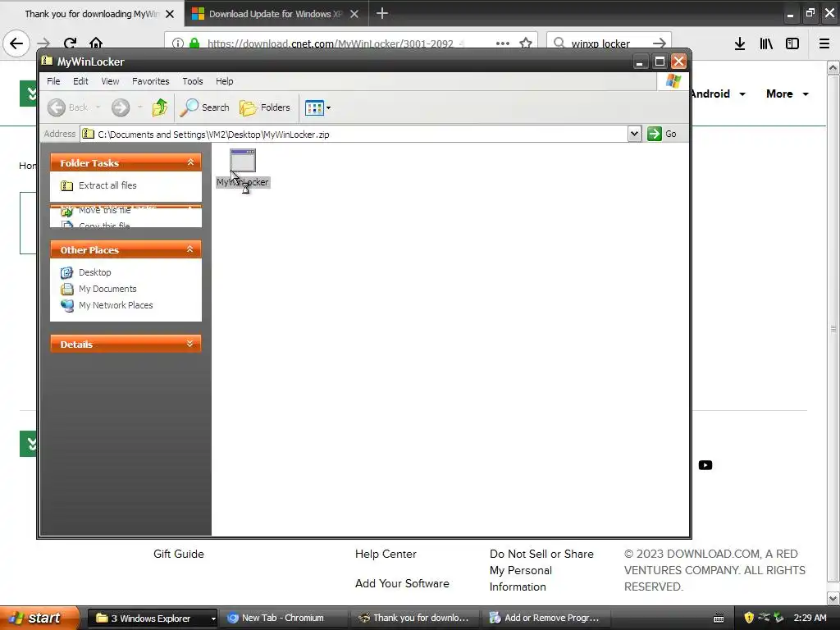840x630 pixels.
Task: Click the MyWinLocker file name label
Action: pyautogui.click(x=243, y=182)
